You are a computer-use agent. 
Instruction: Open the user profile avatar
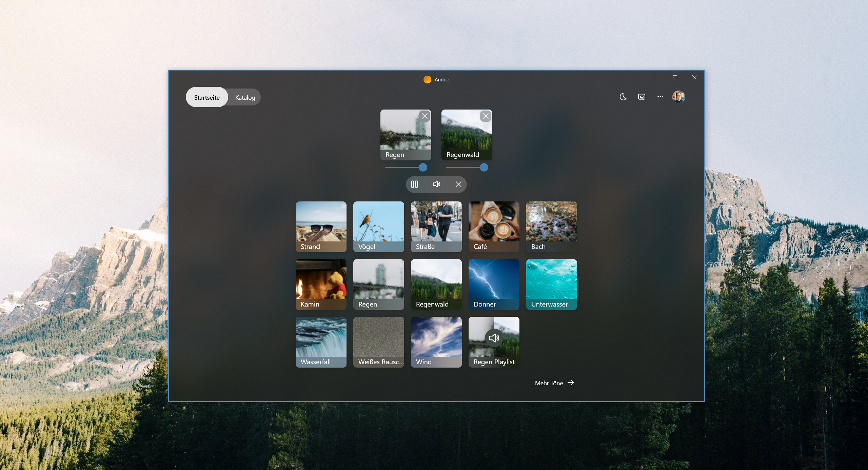point(679,97)
